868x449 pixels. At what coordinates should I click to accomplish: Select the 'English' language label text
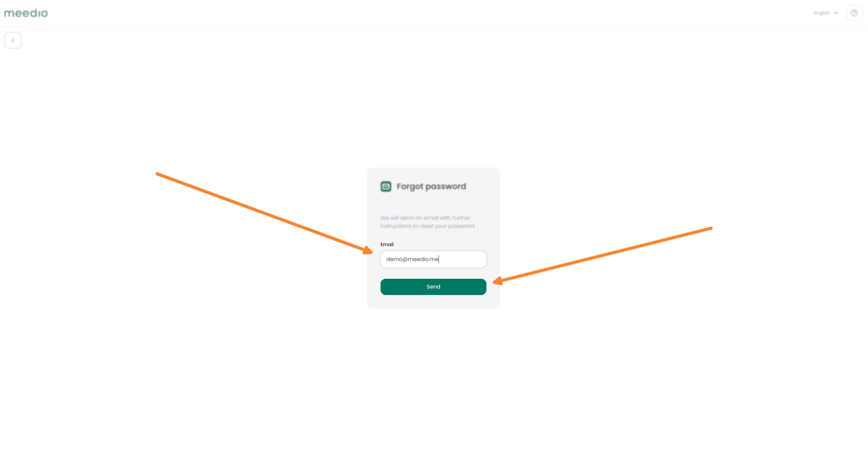click(821, 13)
